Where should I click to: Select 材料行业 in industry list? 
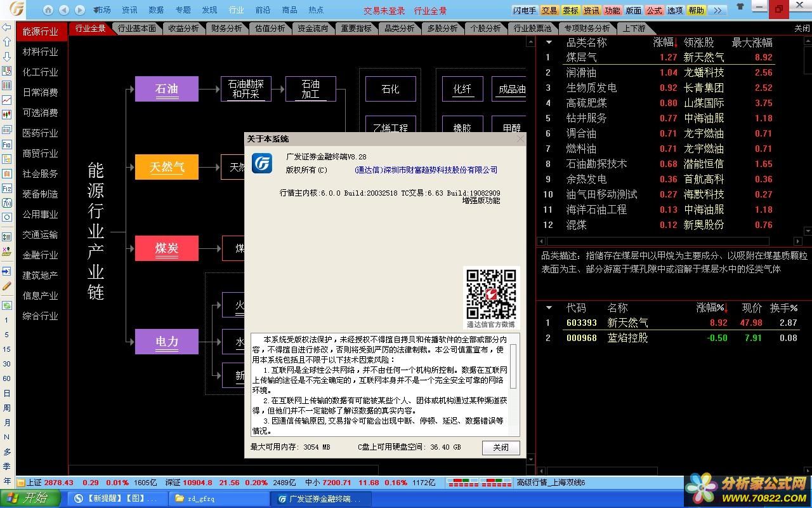(x=41, y=51)
